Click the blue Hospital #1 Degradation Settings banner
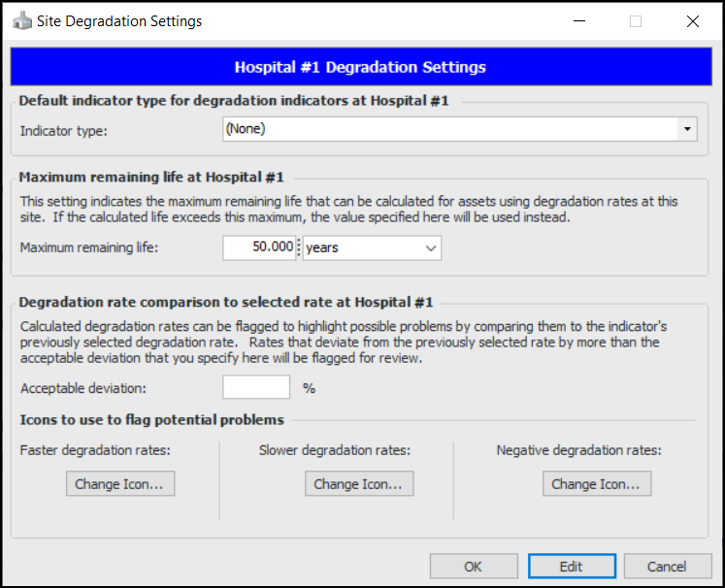Screen dimensions: 725x588 [x=360, y=68]
